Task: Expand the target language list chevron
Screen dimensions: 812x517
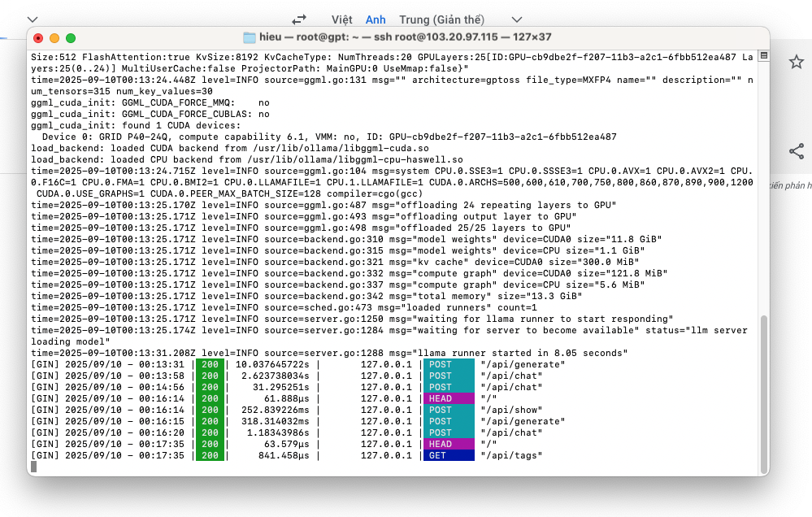Action: pyautogui.click(x=516, y=20)
